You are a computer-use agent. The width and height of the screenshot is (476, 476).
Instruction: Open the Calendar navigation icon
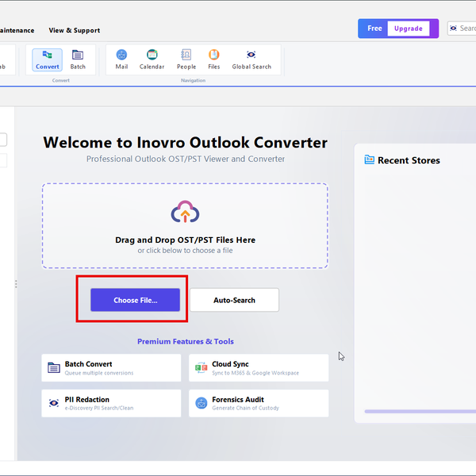coord(152,59)
